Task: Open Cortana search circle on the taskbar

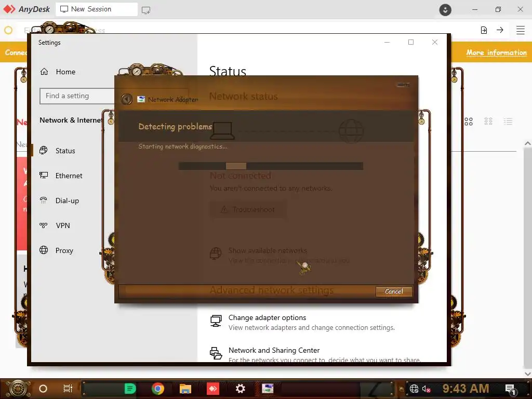Action: pyautogui.click(x=43, y=389)
